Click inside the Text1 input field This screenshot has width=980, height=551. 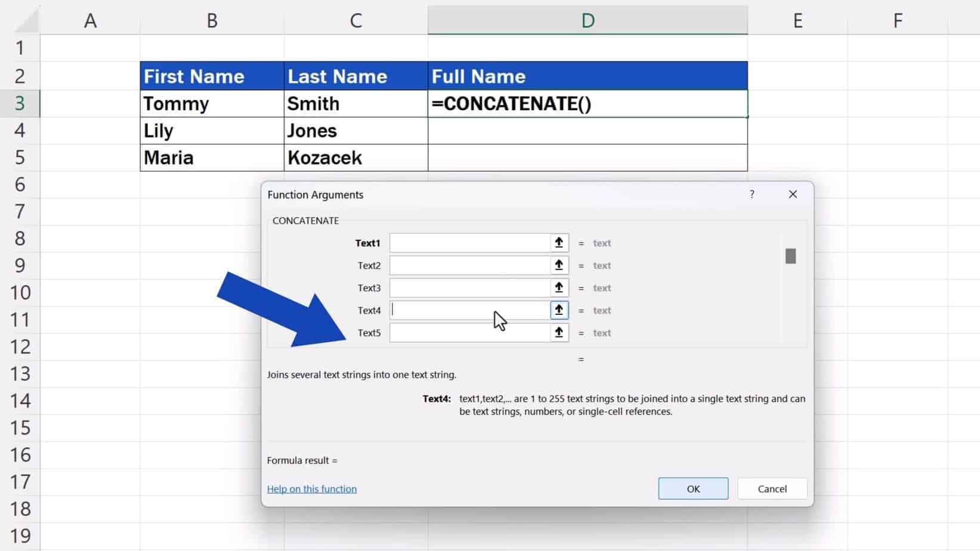[471, 243]
